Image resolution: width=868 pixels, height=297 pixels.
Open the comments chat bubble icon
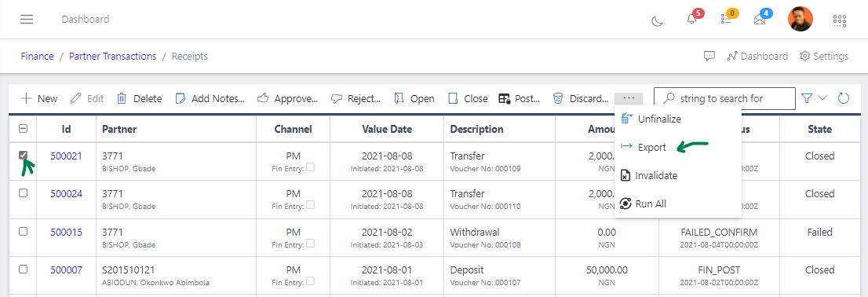(x=709, y=56)
